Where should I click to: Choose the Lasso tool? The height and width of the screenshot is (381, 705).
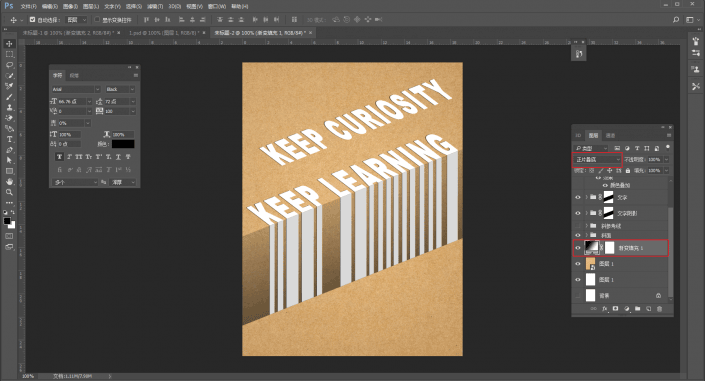[9, 65]
